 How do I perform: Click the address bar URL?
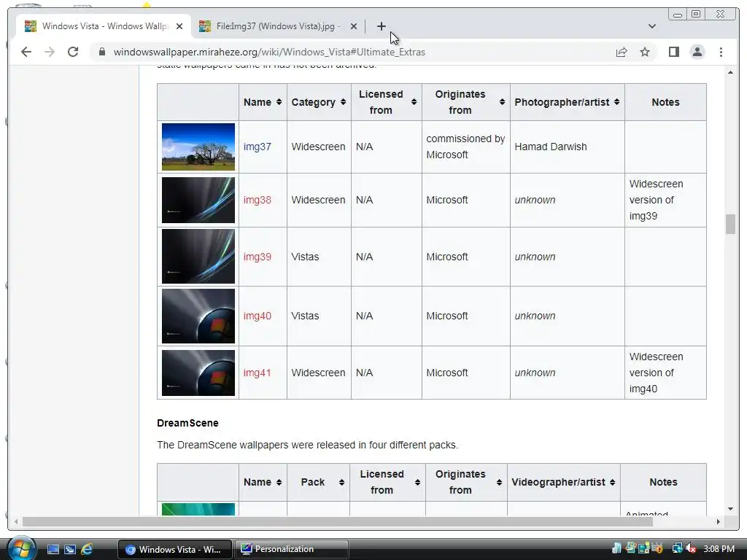pyautogui.click(x=269, y=52)
